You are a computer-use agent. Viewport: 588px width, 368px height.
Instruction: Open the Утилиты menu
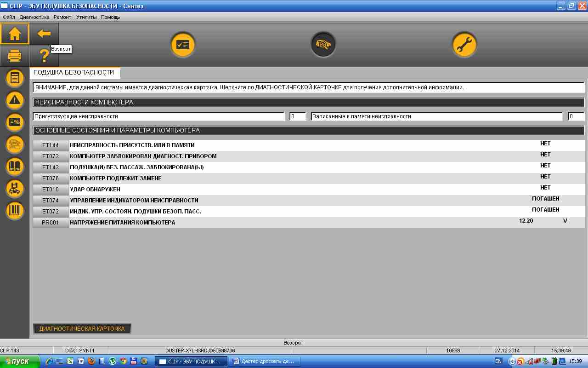click(x=86, y=17)
